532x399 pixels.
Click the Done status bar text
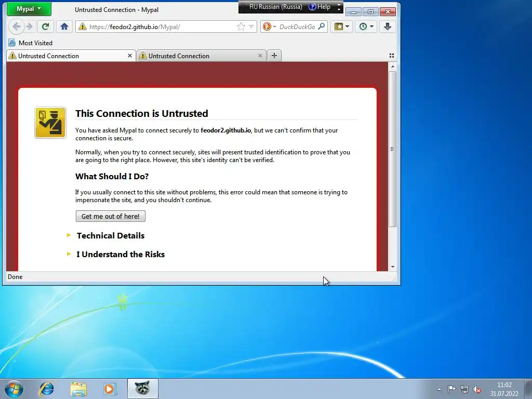tap(15, 277)
